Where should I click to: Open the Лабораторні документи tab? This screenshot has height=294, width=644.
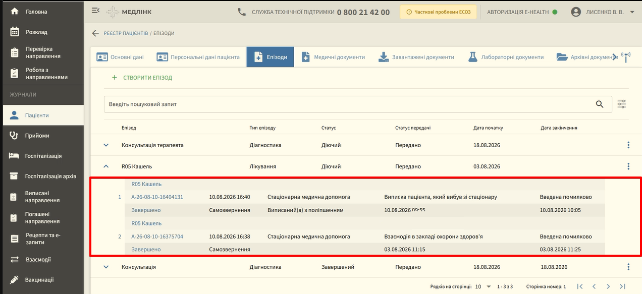point(506,57)
